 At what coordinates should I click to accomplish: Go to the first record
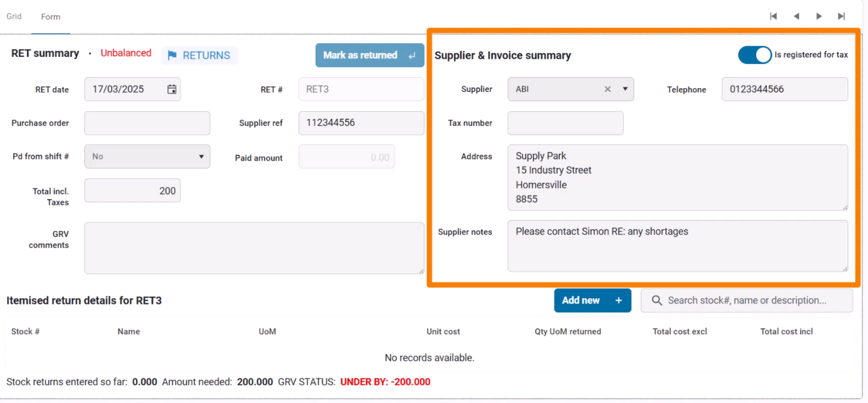pos(773,16)
